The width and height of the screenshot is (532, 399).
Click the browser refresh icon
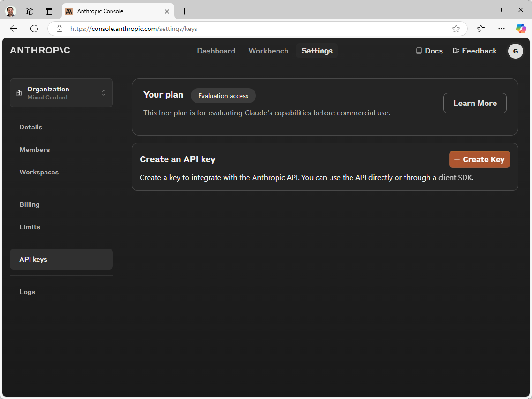click(34, 29)
